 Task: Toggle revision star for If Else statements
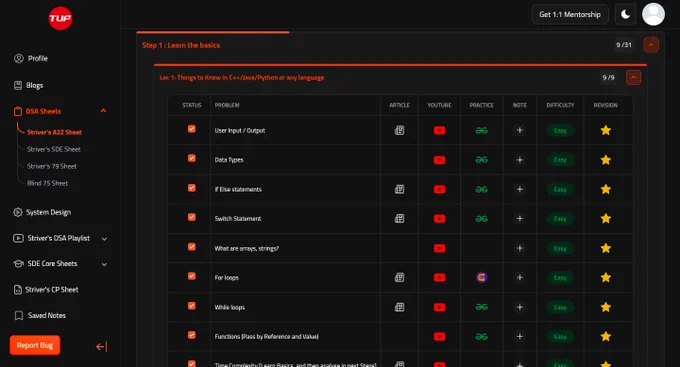pos(606,189)
